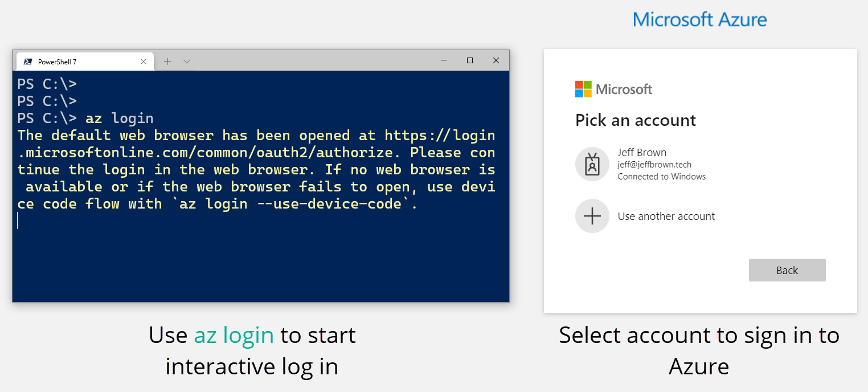
Task: Click the PowerShell icon on the tab
Action: (27, 62)
